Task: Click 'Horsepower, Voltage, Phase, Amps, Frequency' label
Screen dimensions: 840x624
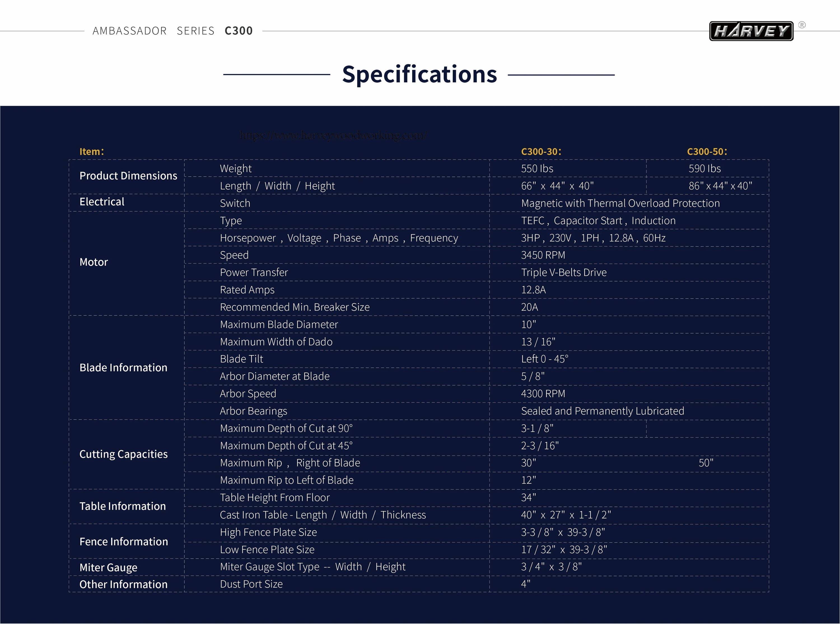Action: pos(339,238)
